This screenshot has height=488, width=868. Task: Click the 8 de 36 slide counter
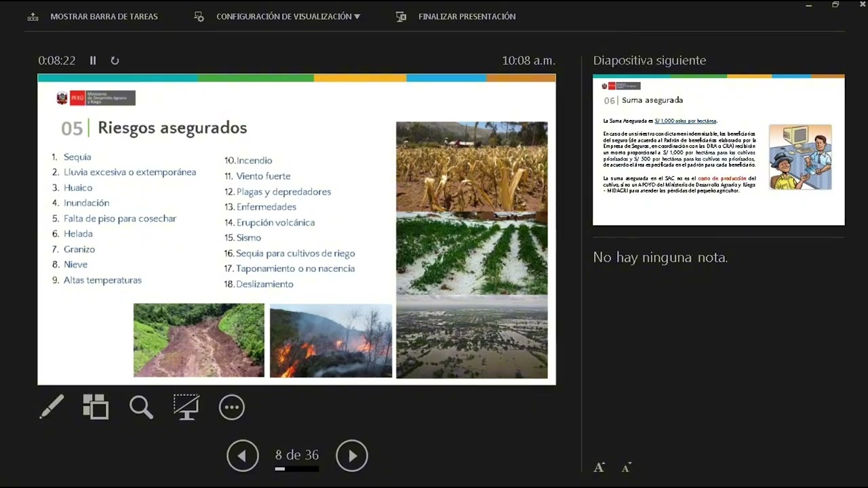[297, 455]
